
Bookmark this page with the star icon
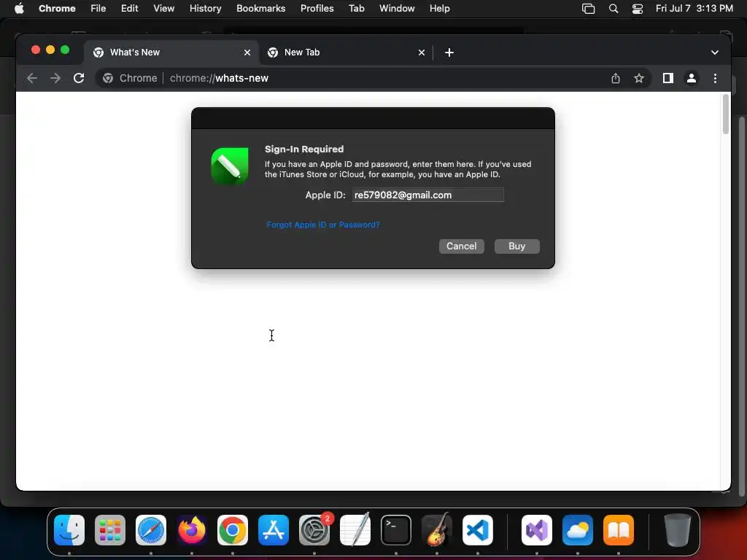point(639,78)
